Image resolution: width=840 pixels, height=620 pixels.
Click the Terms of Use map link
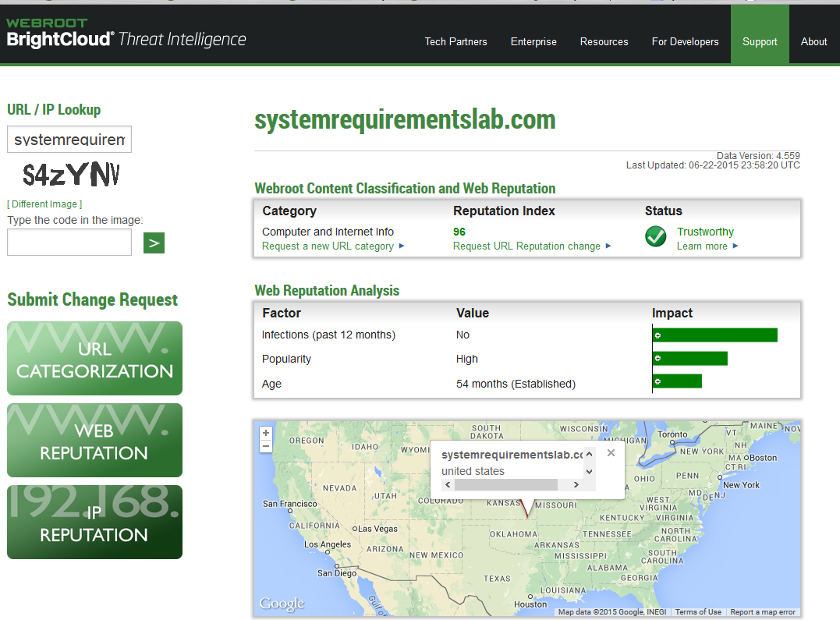coord(698,612)
